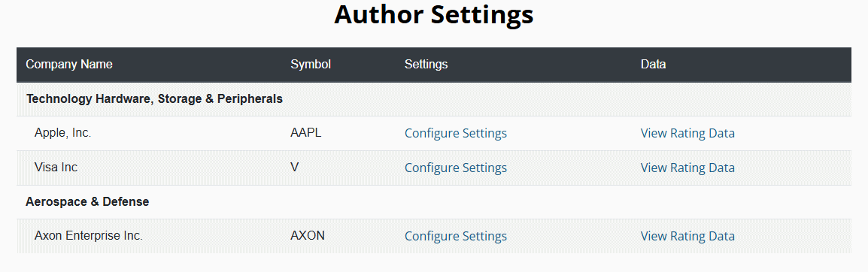This screenshot has height=272, width=868.
Task: Click the Settings column header
Action: [x=426, y=64]
